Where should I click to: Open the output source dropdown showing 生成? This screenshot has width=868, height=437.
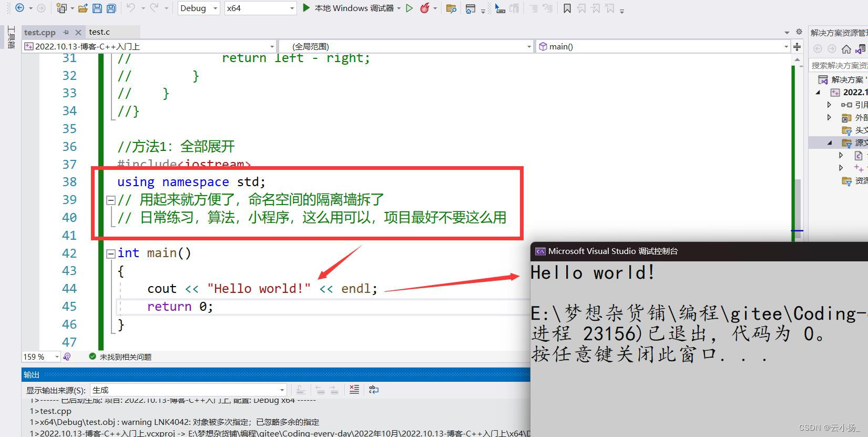188,390
